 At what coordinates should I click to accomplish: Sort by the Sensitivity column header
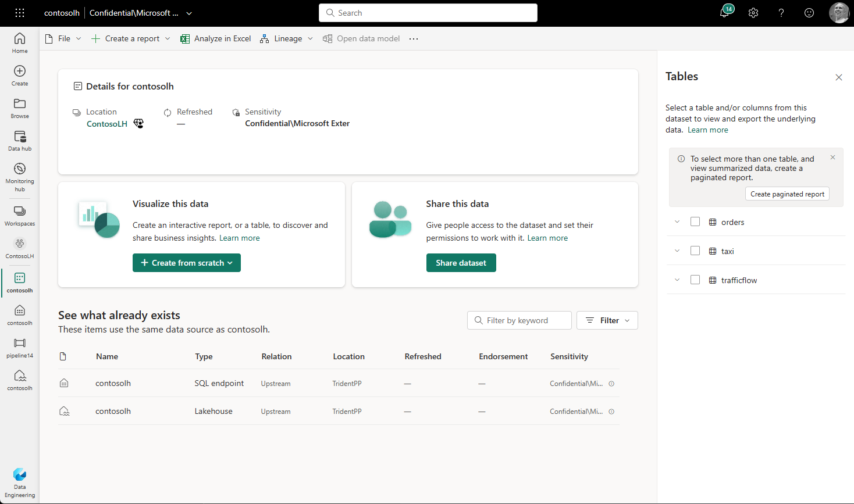[569, 356]
